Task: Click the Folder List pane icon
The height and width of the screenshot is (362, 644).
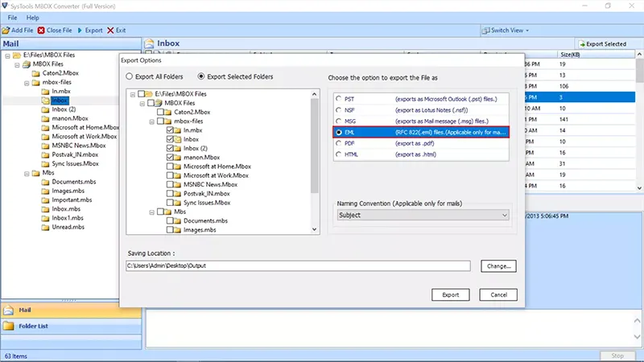Action: point(9,326)
